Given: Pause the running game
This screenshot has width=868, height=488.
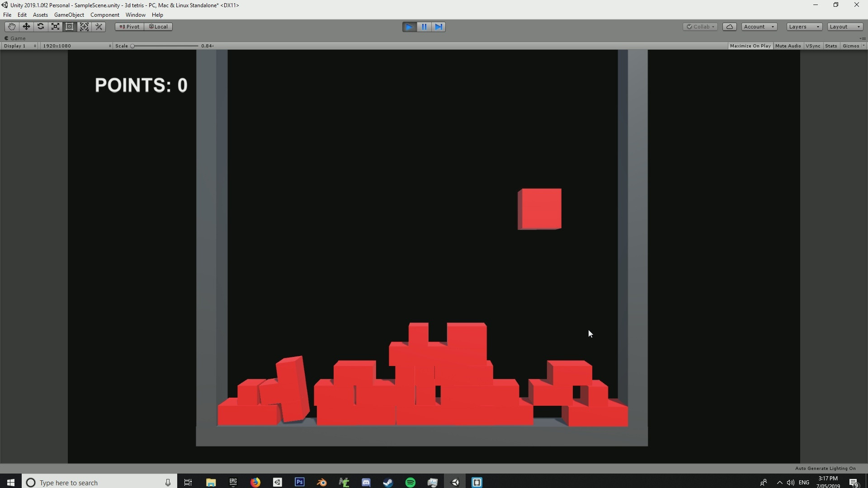Looking at the screenshot, I should (424, 27).
